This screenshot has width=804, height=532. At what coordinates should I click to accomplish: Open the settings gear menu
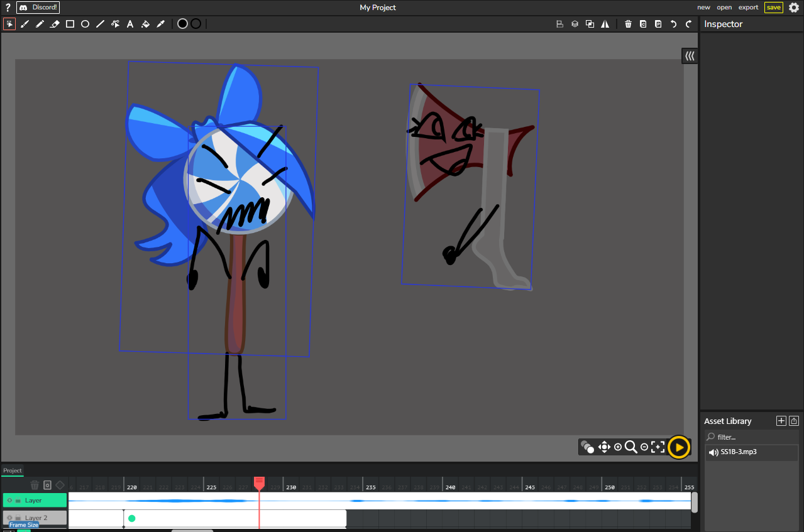point(794,8)
